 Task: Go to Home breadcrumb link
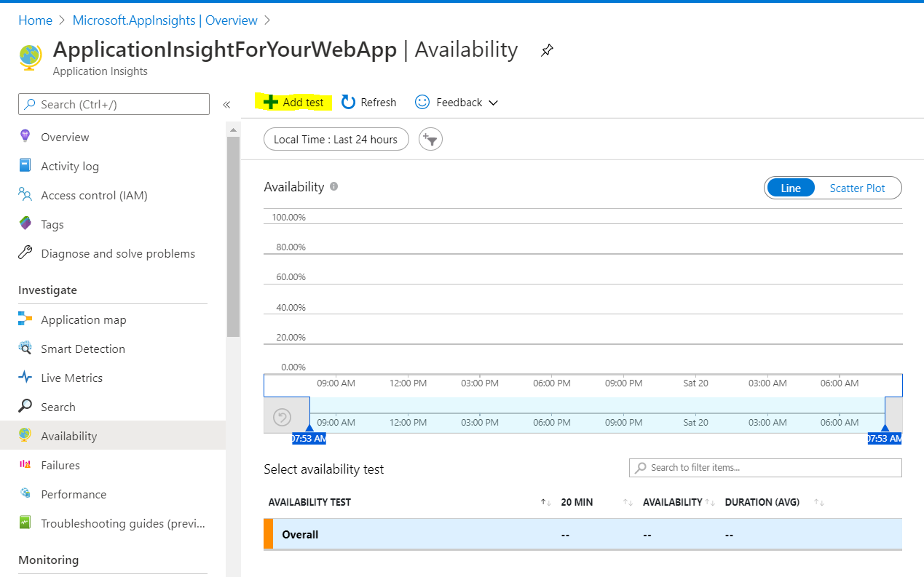click(x=35, y=20)
